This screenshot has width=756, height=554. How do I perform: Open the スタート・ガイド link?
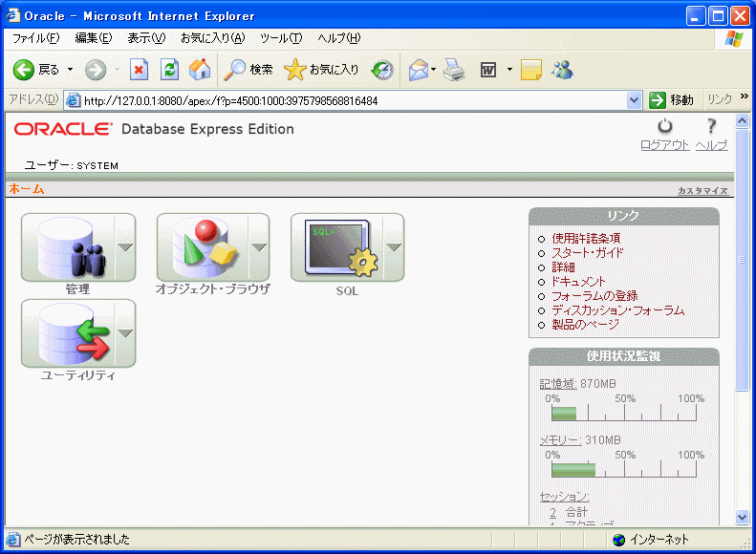point(587,252)
